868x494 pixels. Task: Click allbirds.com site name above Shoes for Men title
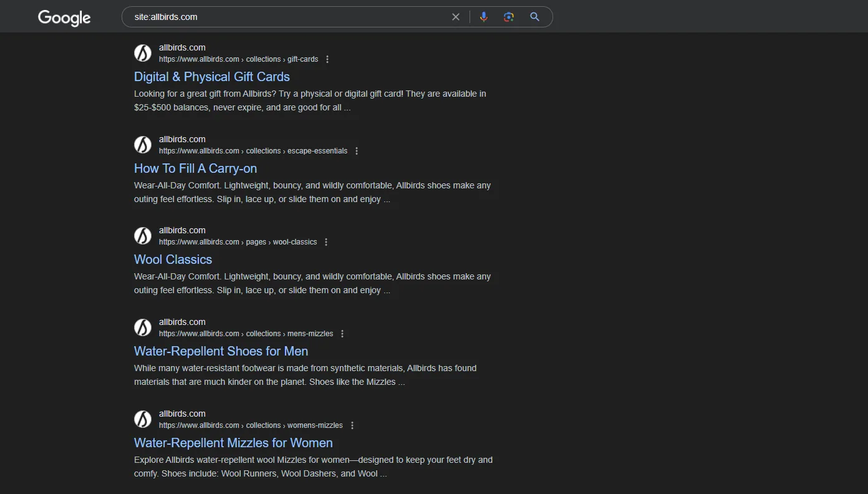click(182, 322)
